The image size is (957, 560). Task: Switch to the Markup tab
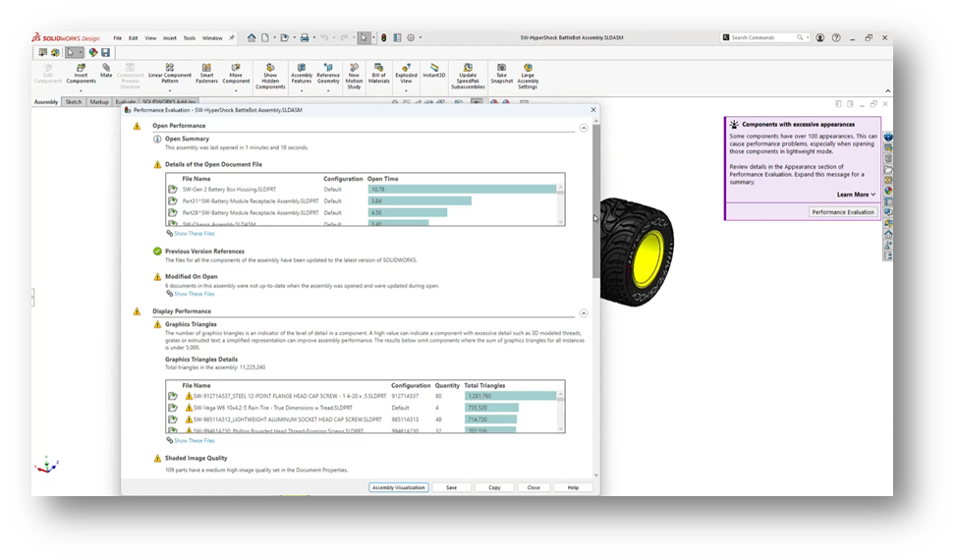point(99,102)
